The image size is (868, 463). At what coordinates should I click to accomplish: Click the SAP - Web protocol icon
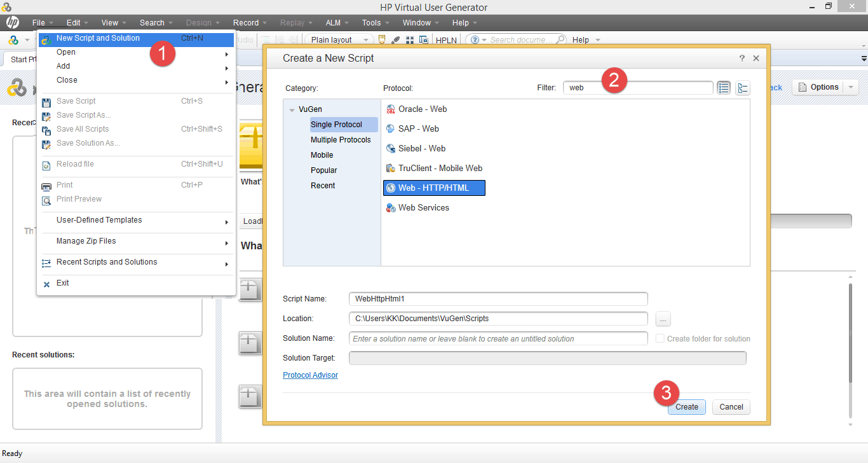[x=391, y=129]
